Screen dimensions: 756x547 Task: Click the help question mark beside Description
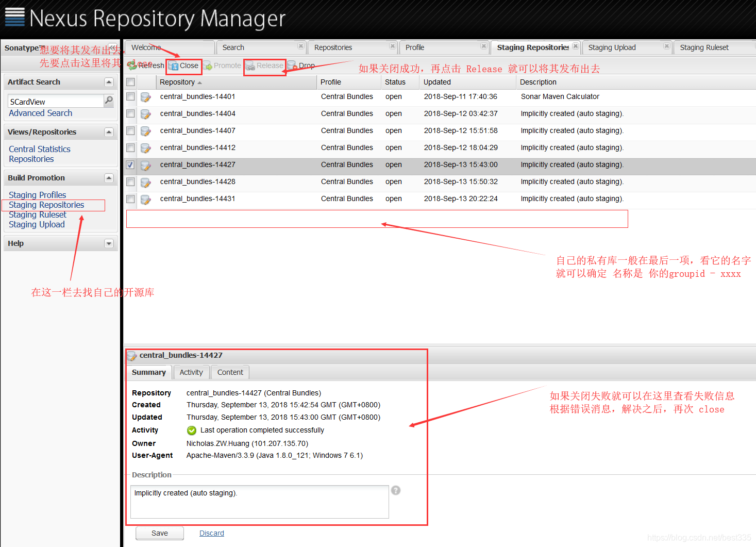pyautogui.click(x=396, y=490)
